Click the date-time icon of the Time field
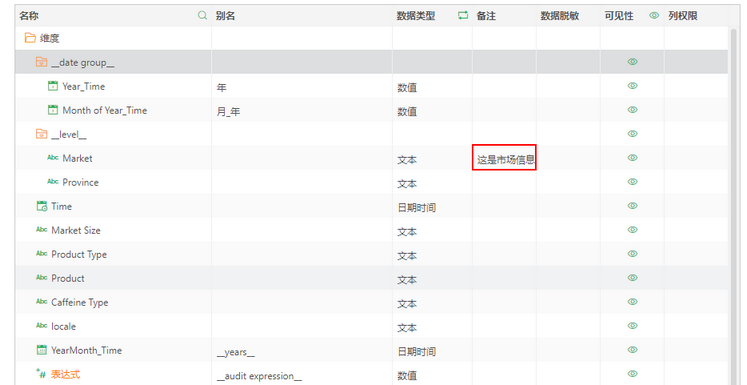This screenshot has height=385, width=747. [42, 206]
